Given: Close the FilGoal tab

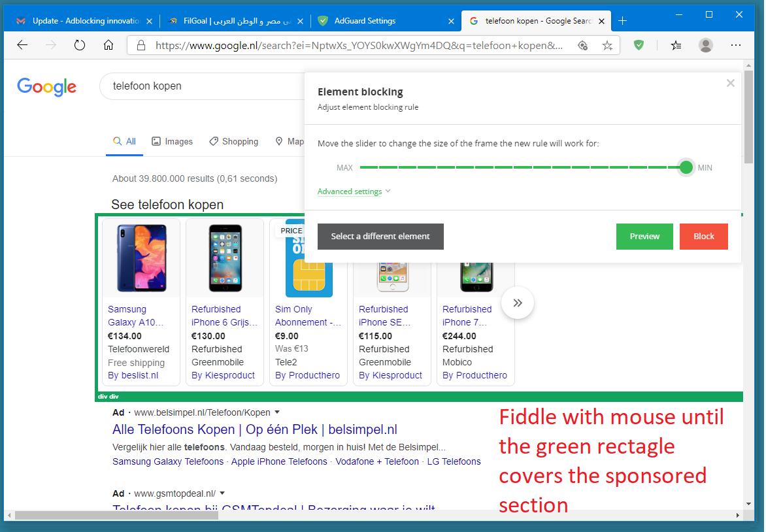Looking at the screenshot, I should click(300, 21).
